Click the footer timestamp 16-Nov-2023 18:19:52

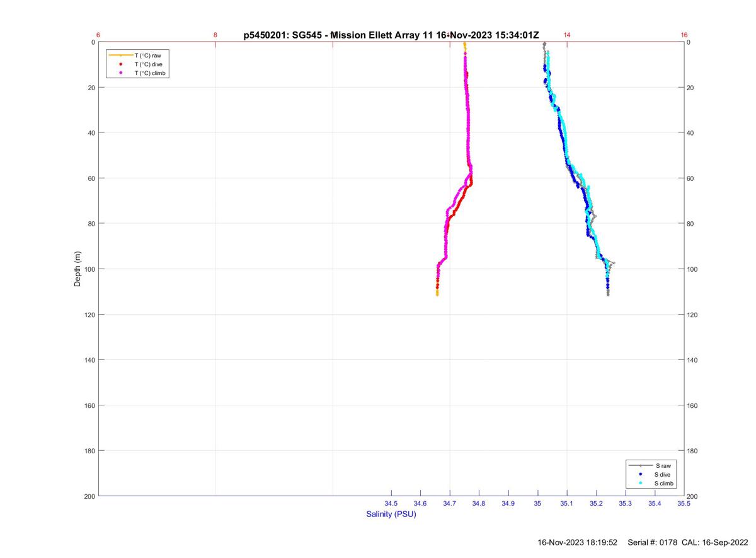click(578, 543)
